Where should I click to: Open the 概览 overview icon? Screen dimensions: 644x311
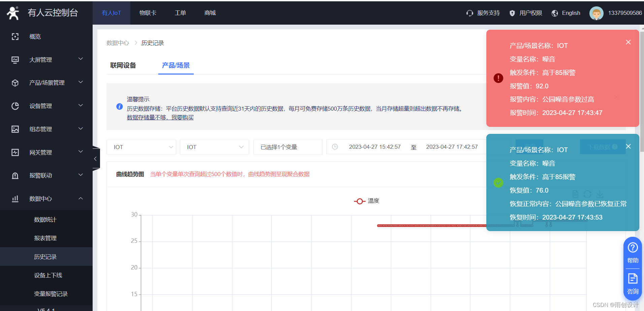click(x=15, y=36)
